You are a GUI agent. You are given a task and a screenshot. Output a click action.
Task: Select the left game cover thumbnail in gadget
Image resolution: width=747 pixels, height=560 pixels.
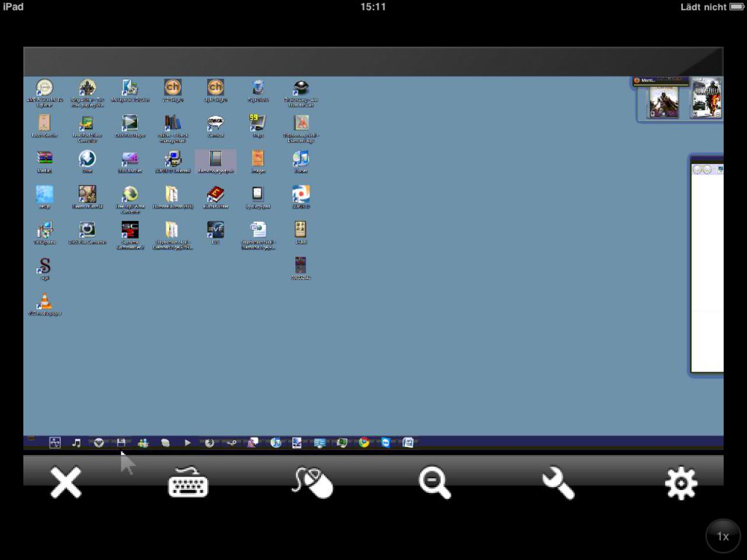click(x=664, y=101)
